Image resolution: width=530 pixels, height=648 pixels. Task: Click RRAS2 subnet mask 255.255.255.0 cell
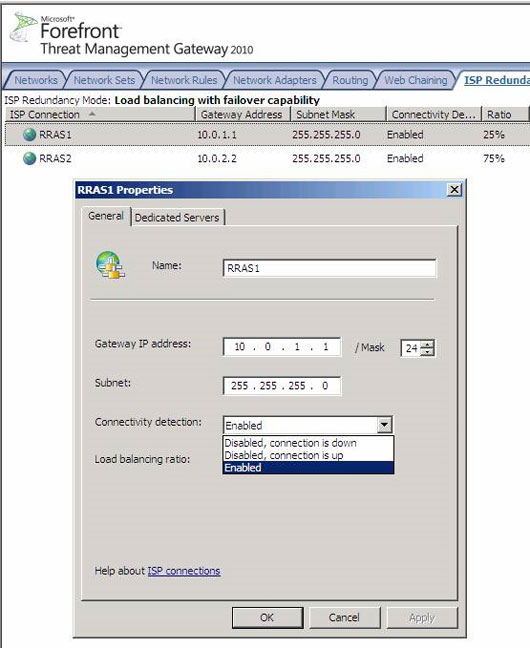(326, 159)
